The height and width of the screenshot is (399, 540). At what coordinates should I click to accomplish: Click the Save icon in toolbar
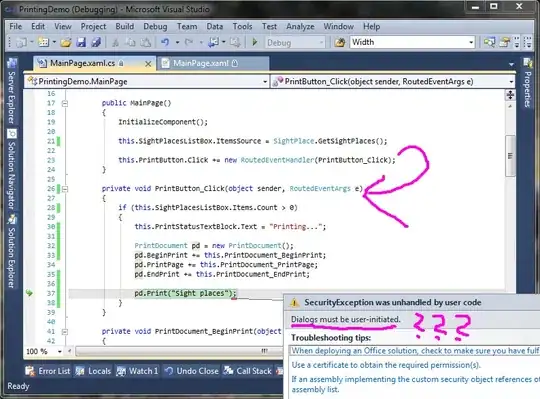[x=81, y=43]
